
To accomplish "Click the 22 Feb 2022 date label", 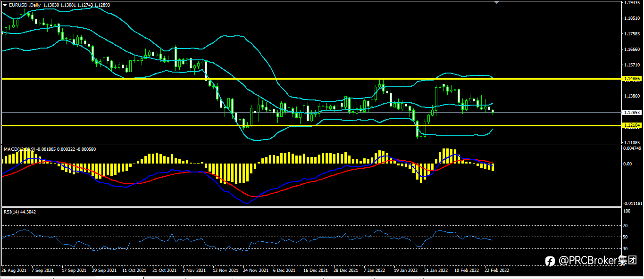I will click(x=497, y=271).
